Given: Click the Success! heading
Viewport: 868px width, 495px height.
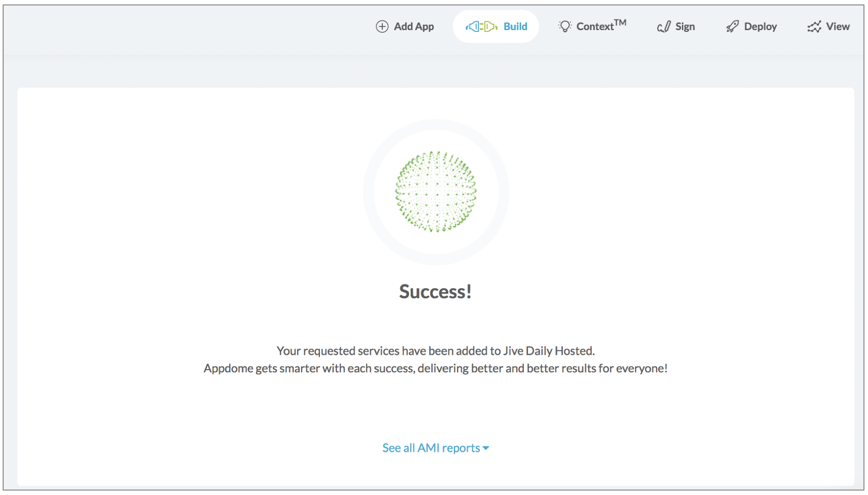Looking at the screenshot, I should (435, 292).
